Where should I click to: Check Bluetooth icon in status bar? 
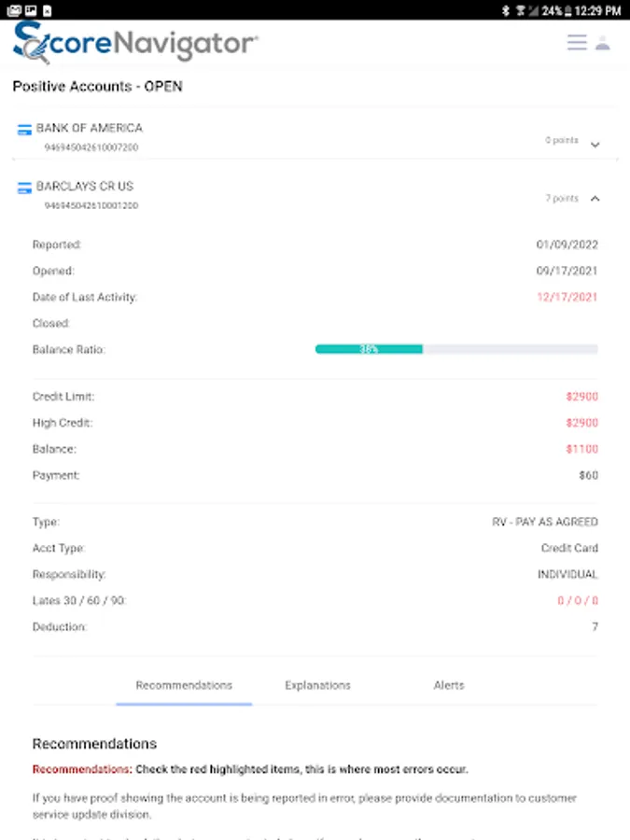click(x=505, y=10)
